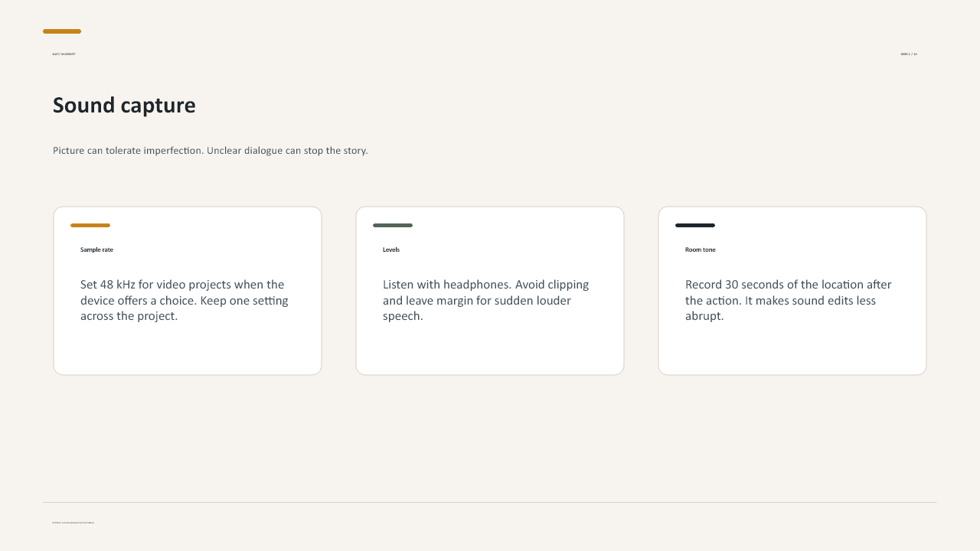Select the 'Record 30 seconds of the location' paragraph
980x551 pixels.
point(789,300)
